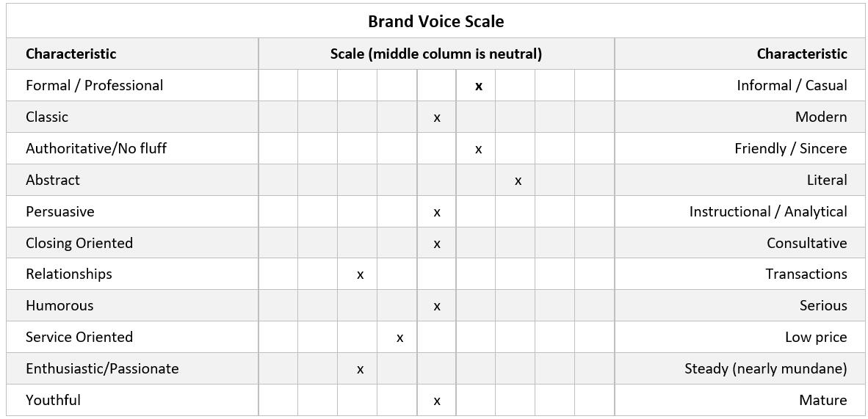The height and width of the screenshot is (419, 868).
Task: Click the x in the Youthful row
Action: point(437,401)
